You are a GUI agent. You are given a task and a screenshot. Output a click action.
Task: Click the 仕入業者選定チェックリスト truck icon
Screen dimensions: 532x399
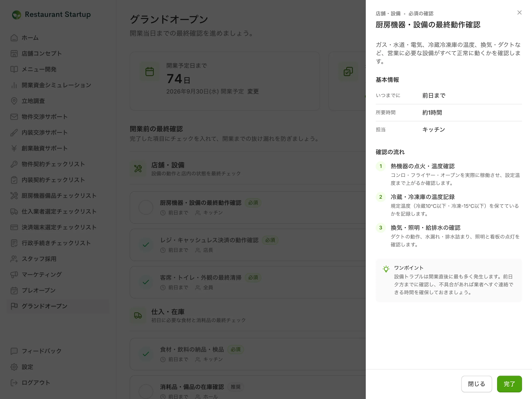coord(14,211)
